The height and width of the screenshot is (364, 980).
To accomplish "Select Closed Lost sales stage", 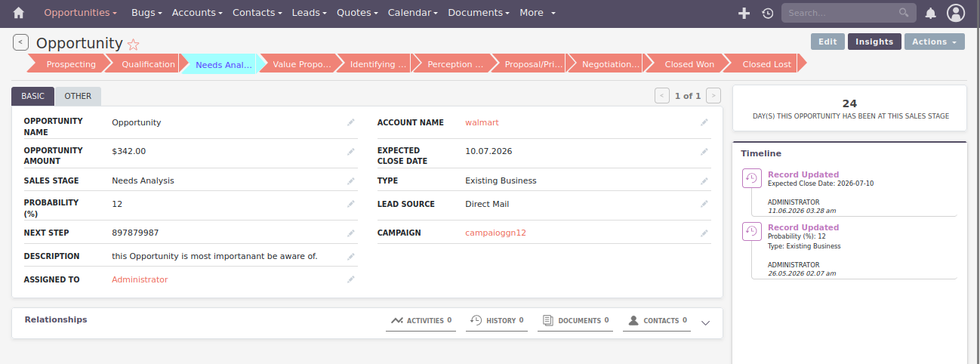I will pyautogui.click(x=766, y=64).
